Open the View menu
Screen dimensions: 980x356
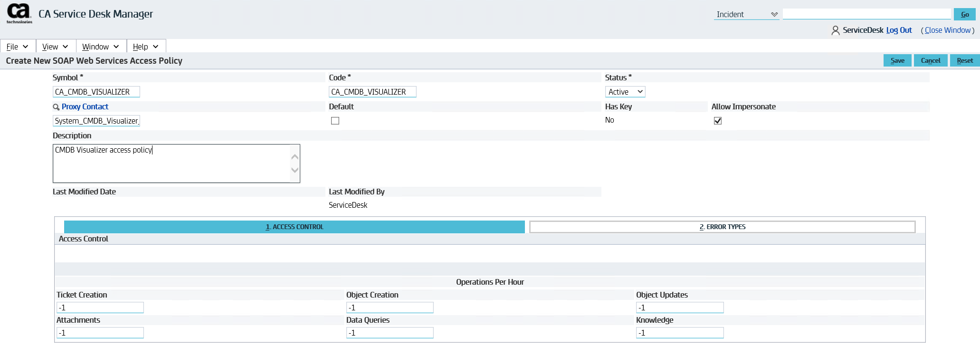click(x=55, y=47)
